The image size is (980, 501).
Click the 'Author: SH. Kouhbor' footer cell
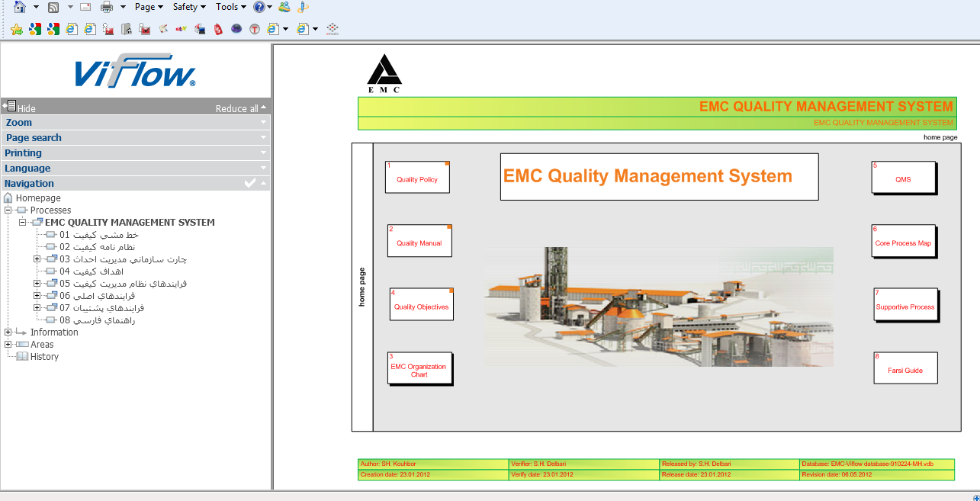point(433,464)
